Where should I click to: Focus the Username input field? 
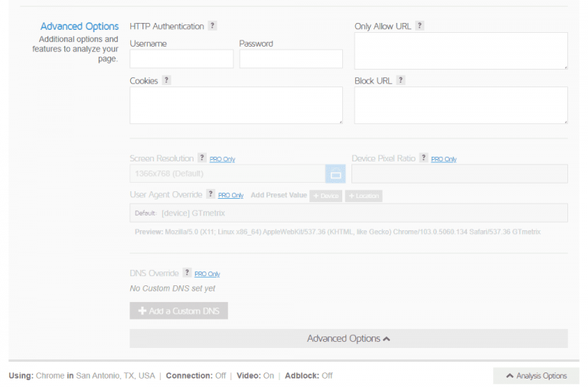pyautogui.click(x=181, y=59)
